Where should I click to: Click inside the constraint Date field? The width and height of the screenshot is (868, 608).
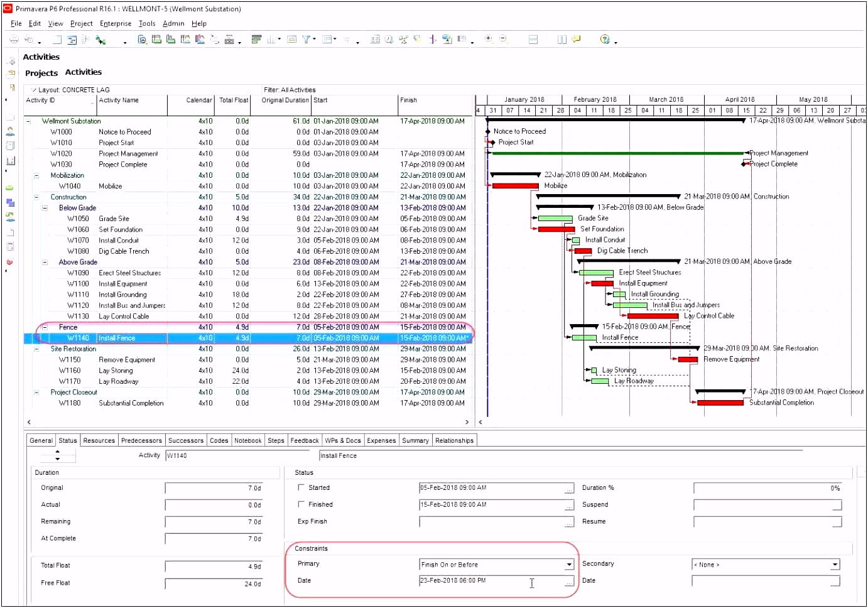click(x=490, y=580)
